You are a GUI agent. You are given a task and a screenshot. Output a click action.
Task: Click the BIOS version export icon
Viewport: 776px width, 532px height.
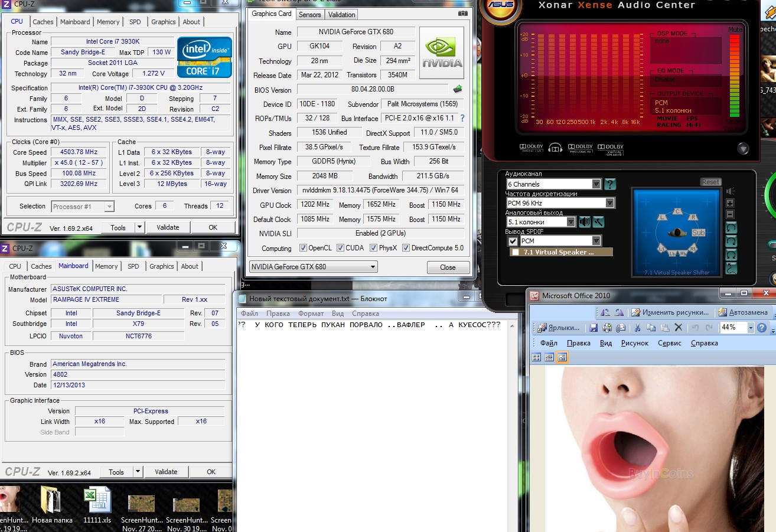(458, 90)
